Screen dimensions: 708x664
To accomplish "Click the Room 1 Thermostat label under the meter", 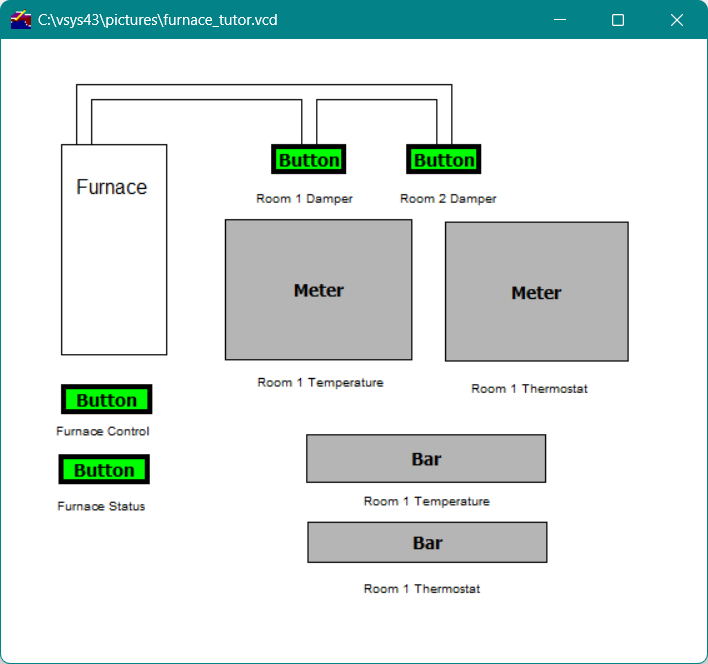I will pyautogui.click(x=529, y=389).
